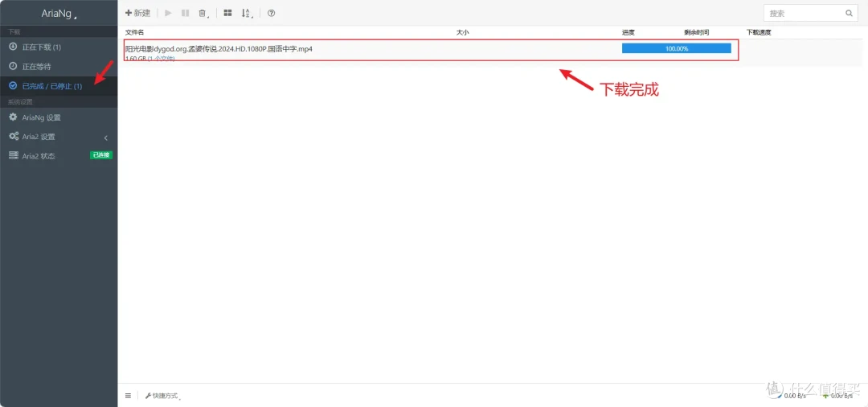
Task: Sort by 下载速度 column header
Action: [759, 33]
